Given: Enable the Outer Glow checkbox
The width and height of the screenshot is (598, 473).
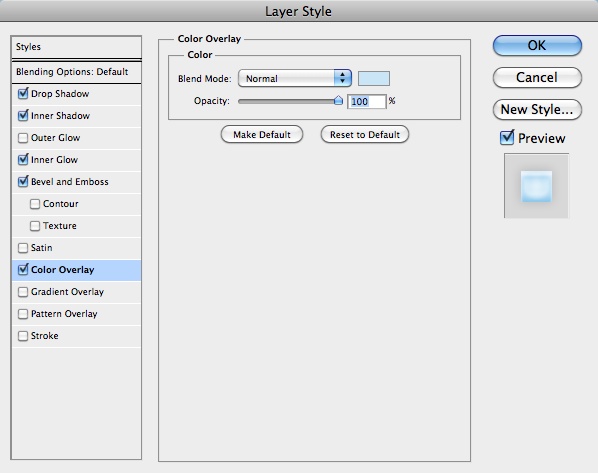Looking at the screenshot, I should [23, 138].
